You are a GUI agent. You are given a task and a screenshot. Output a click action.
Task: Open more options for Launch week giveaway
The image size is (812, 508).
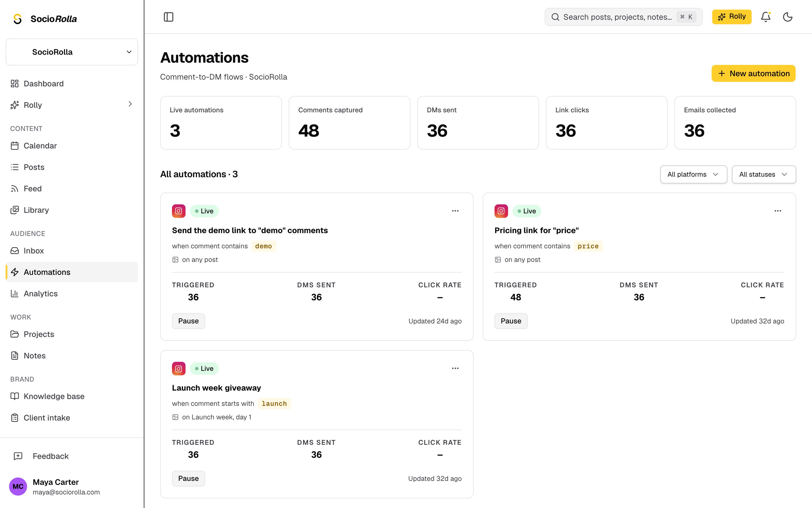click(455, 368)
